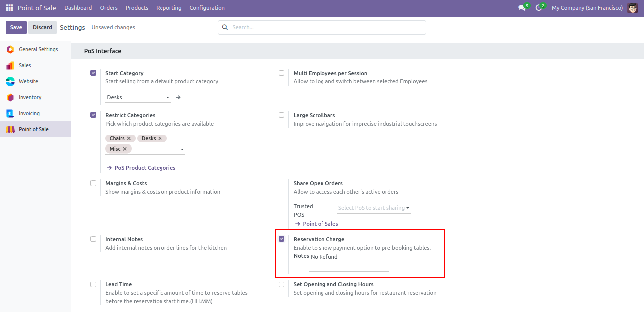Click the General Settings sidebar icon
The image size is (644, 312).
click(10, 49)
